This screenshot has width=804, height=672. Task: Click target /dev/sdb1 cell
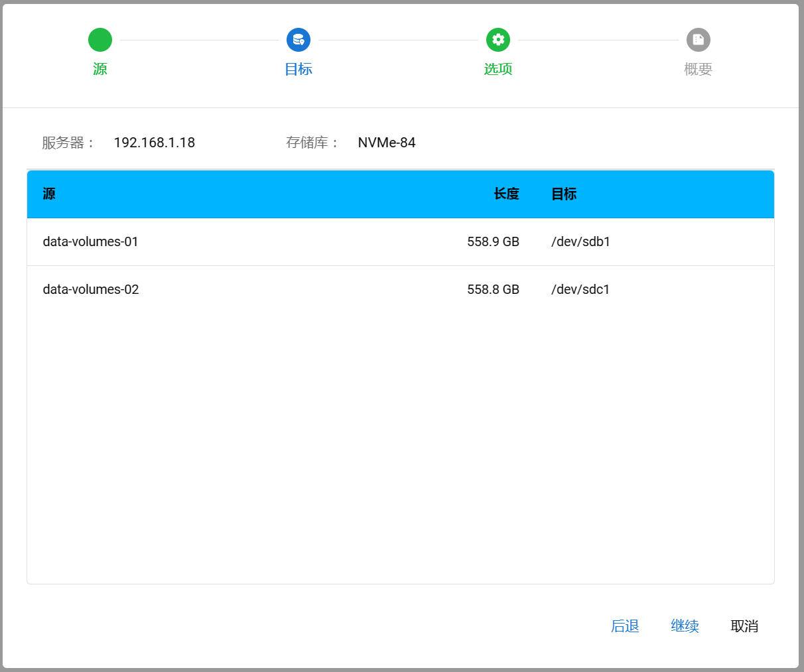point(580,241)
